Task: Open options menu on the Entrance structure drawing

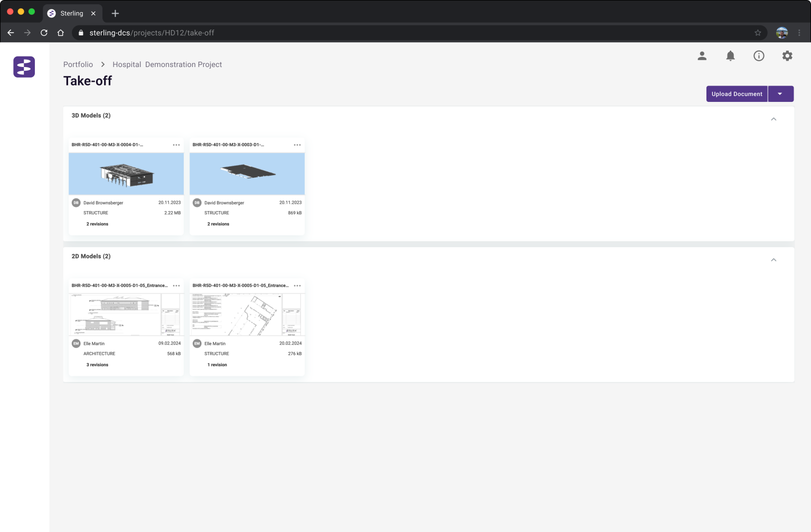Action: pos(297,285)
